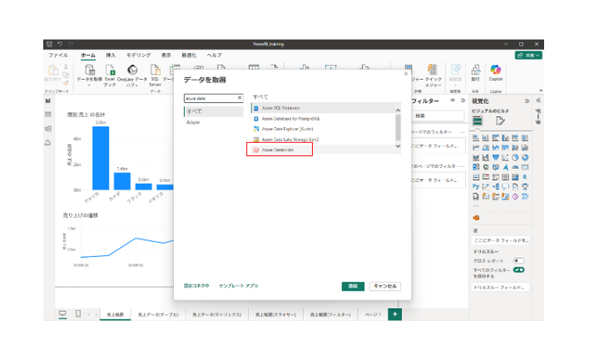Viewport: 604px width, 364px height.
Task: Toggle the Filters pane eye visibility icon
Action: tap(453, 101)
